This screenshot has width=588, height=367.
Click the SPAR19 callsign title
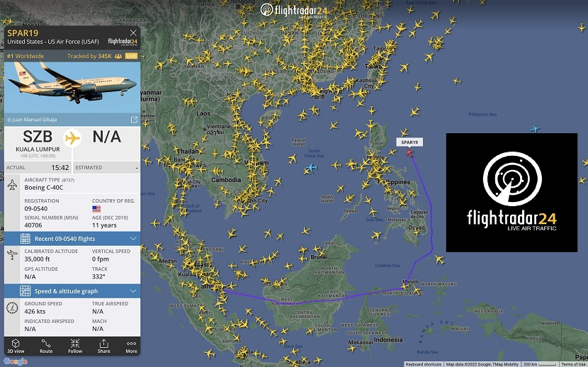tap(23, 33)
